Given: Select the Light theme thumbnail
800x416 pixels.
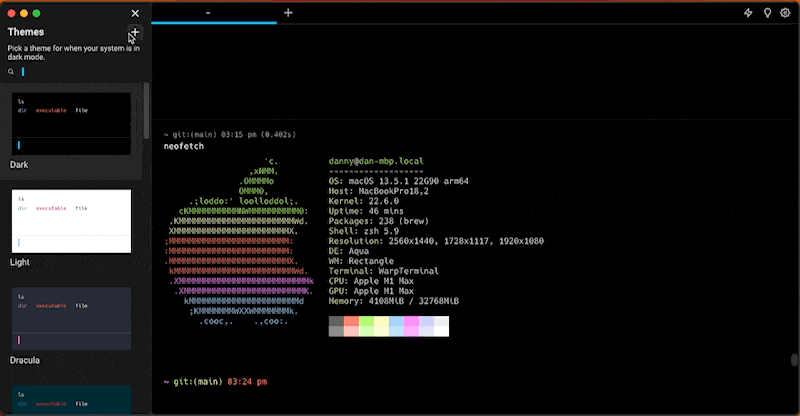Looking at the screenshot, I should 71,221.
